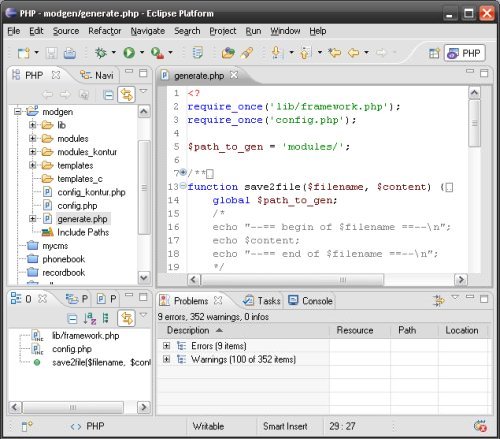Click Collapse All in PHP explorer
Image resolution: width=500 pixels, height=439 pixels.
pos(108,95)
